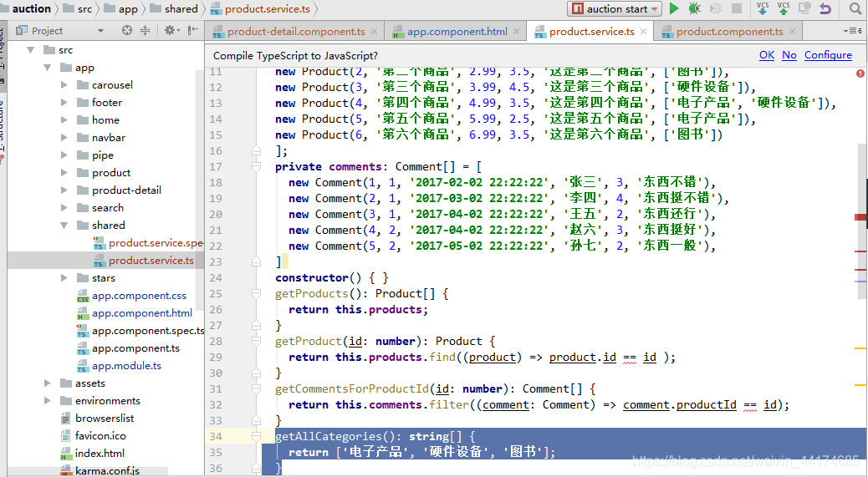The image size is (868, 477).
Task: Collapse the app folder
Action: [48, 68]
